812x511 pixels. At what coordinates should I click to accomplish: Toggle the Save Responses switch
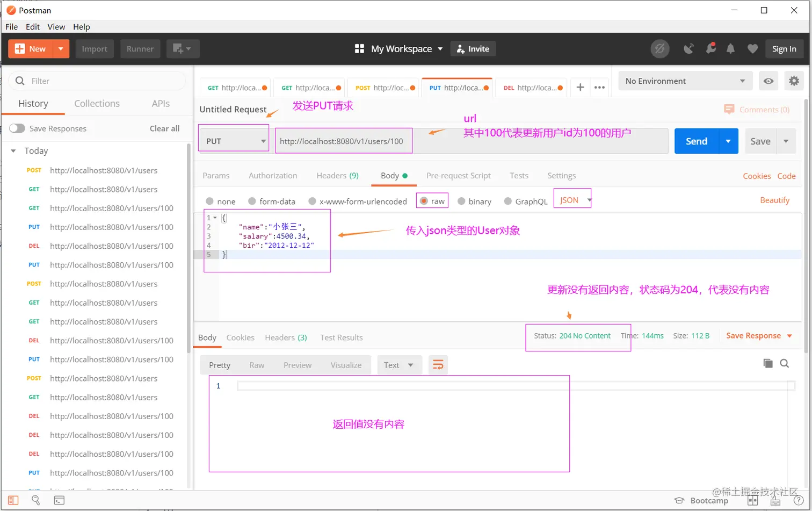[17, 128]
